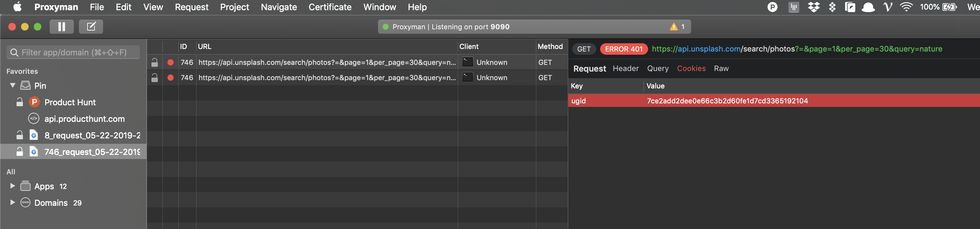Image resolution: width=980 pixels, height=229 pixels.
Task: Click the compose new request icon
Action: (91, 27)
